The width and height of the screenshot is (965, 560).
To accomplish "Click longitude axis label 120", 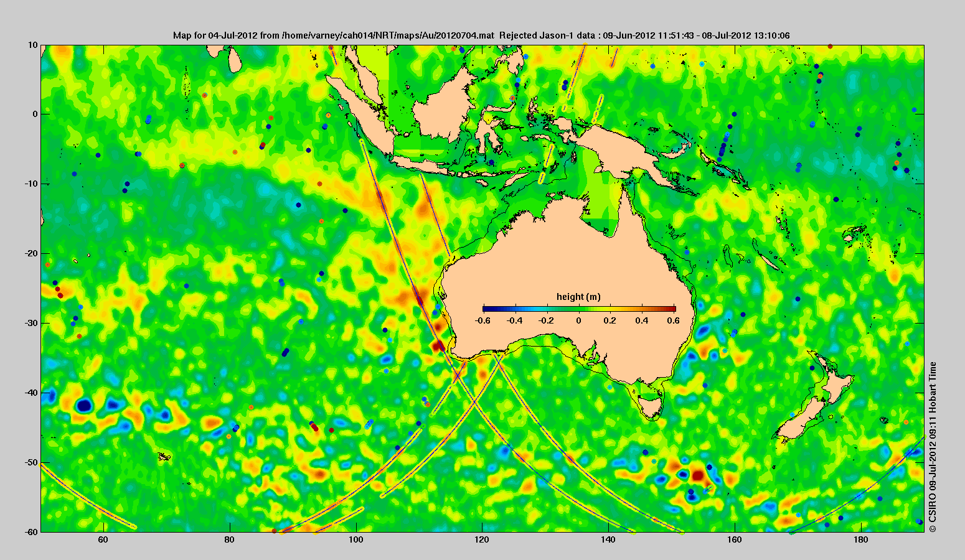I will pyautogui.click(x=482, y=539).
